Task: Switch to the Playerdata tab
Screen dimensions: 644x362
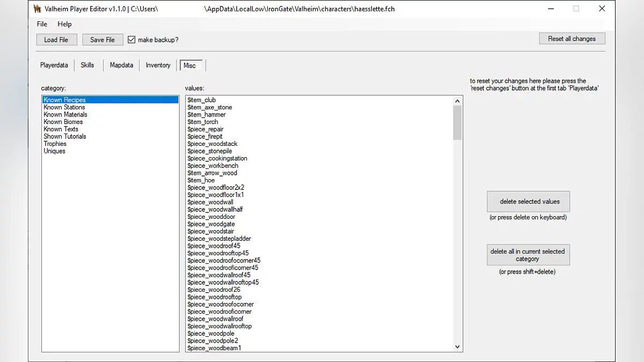Action: tap(54, 65)
